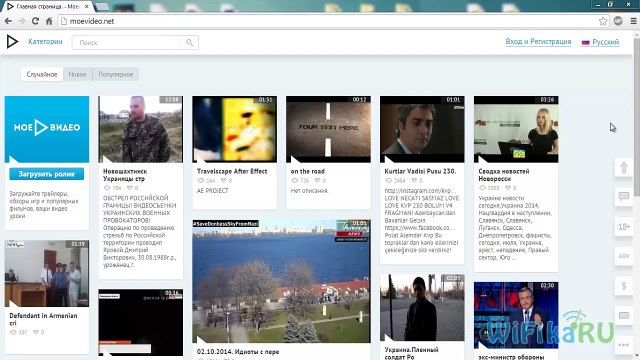Click the Нет описания text

(x=309, y=191)
